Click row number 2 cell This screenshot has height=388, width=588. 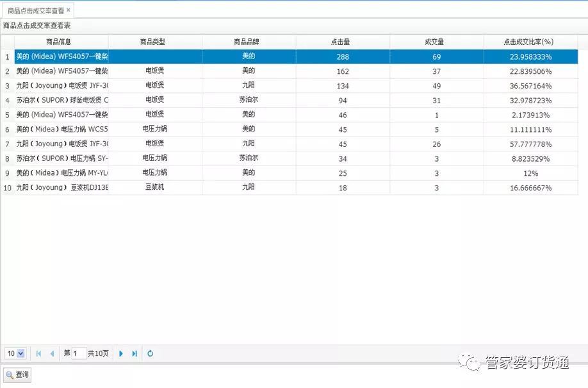click(x=8, y=71)
